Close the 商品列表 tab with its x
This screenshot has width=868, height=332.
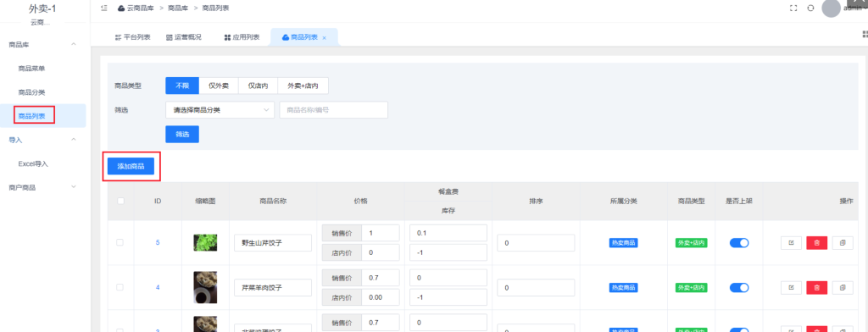[325, 37]
